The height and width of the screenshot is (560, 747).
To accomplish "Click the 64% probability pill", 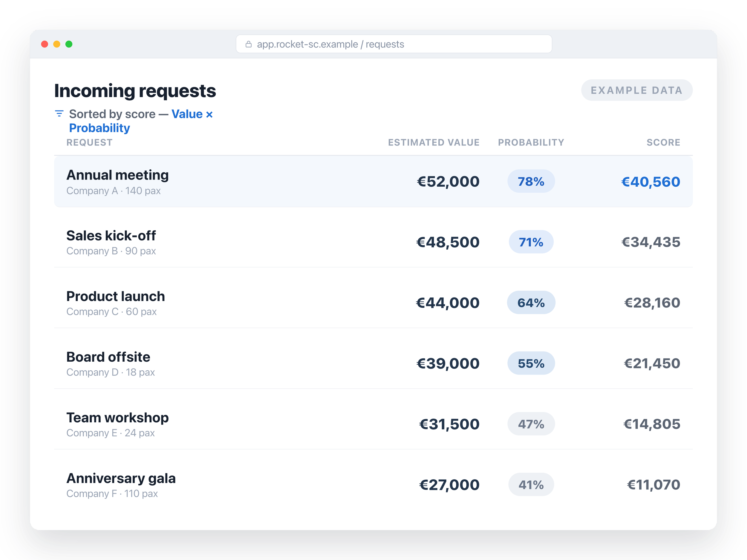I will (531, 303).
